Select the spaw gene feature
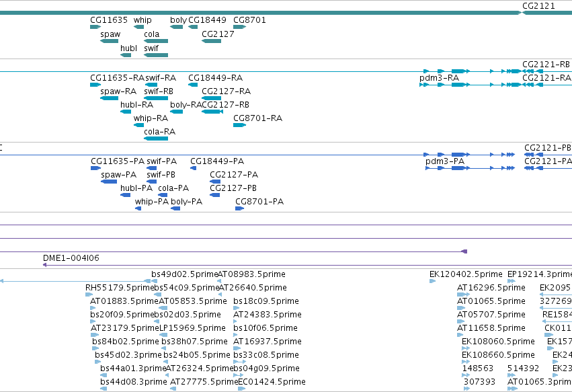This screenshot has height=392, width=572. [x=109, y=41]
